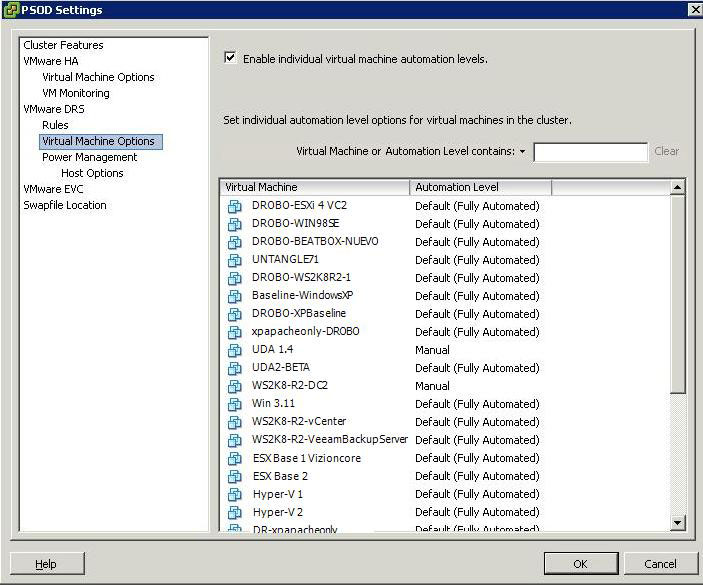Click the VM icon next to UNTANGLE71
The width and height of the screenshot is (703, 585).
[234, 260]
